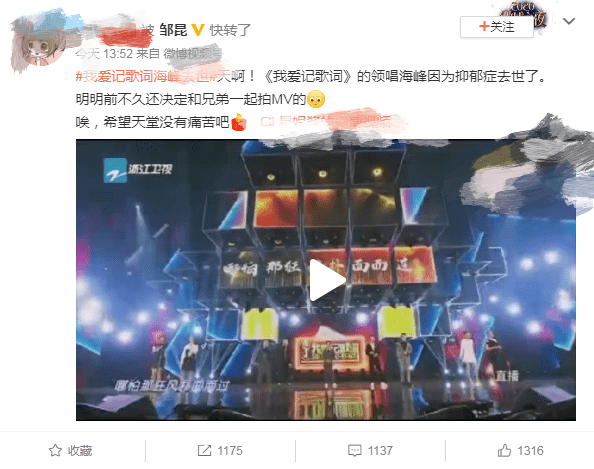Screen dimensions: 594x469
Task: Click the orange V verified badge
Action: 198,30
